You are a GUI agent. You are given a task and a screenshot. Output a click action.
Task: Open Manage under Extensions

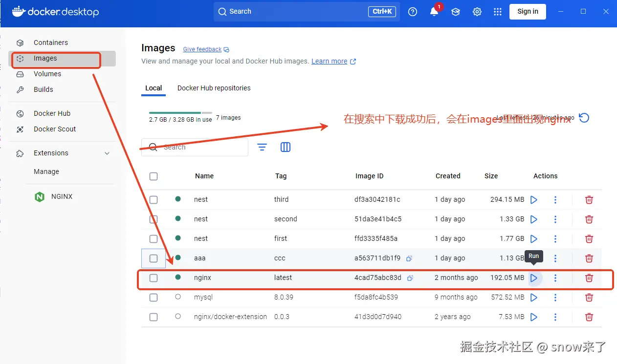[x=46, y=171]
